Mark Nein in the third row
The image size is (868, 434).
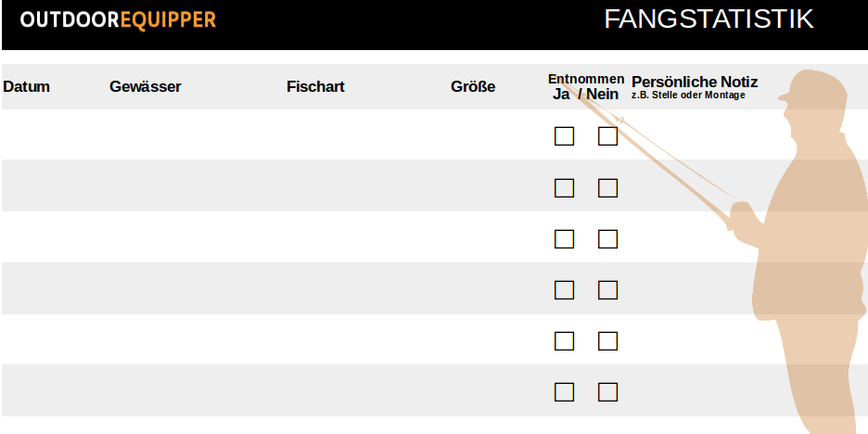click(607, 239)
